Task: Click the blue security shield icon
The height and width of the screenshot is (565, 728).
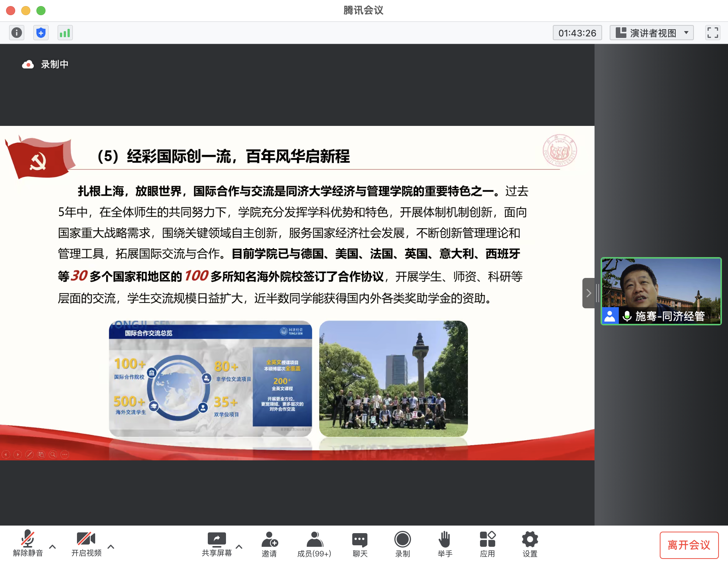Action: [x=41, y=33]
